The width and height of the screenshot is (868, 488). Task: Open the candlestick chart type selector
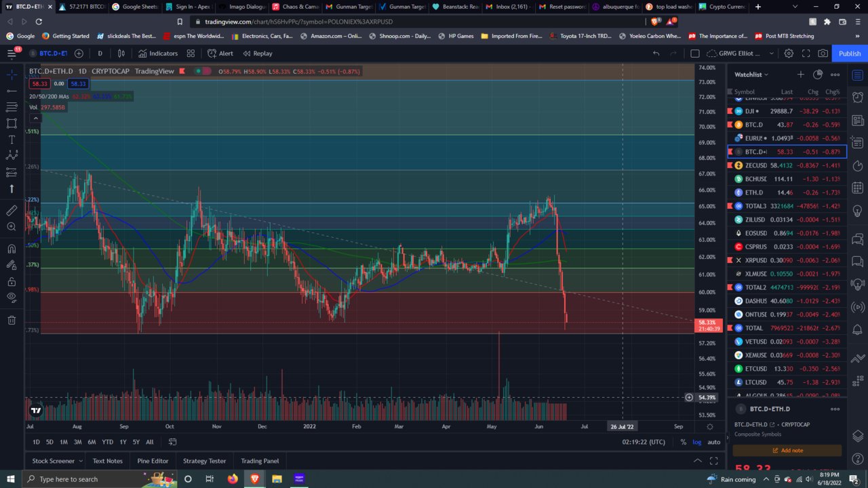coord(121,54)
